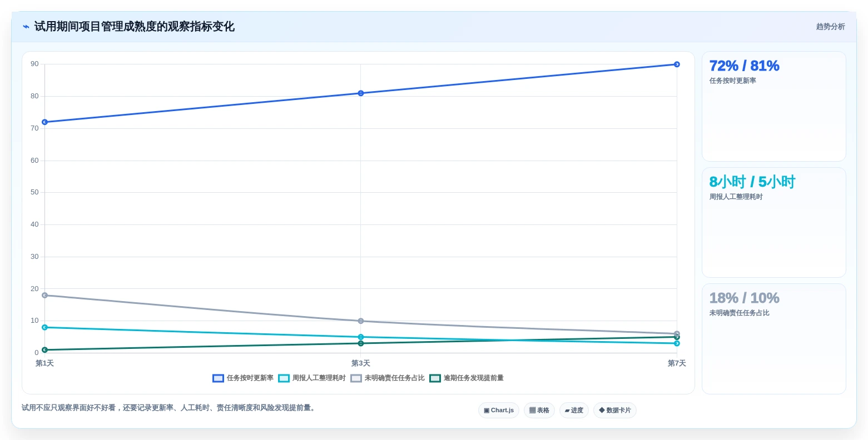Viewport: 868px width, 440px height.
Task: Click the 第3天 x-axis label
Action: click(x=361, y=363)
